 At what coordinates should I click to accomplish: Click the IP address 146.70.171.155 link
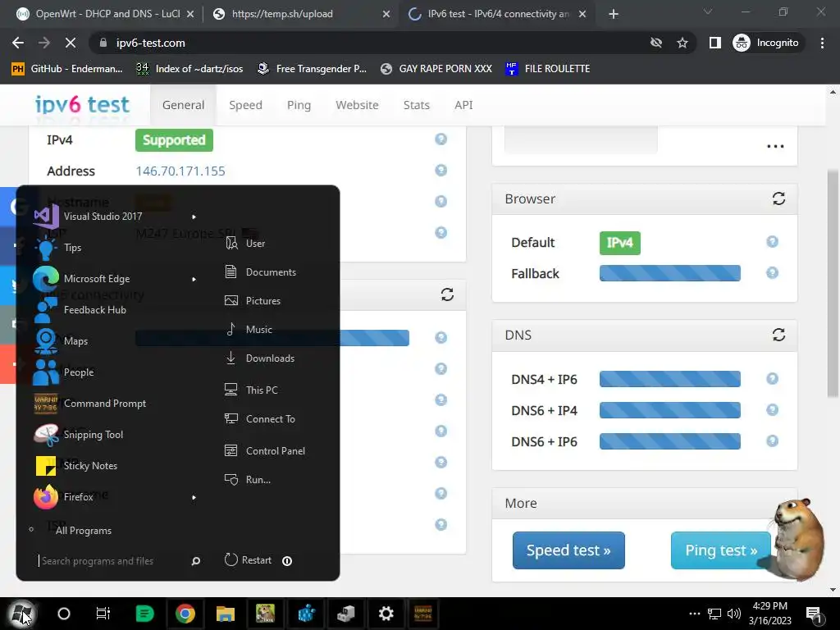coord(180,171)
